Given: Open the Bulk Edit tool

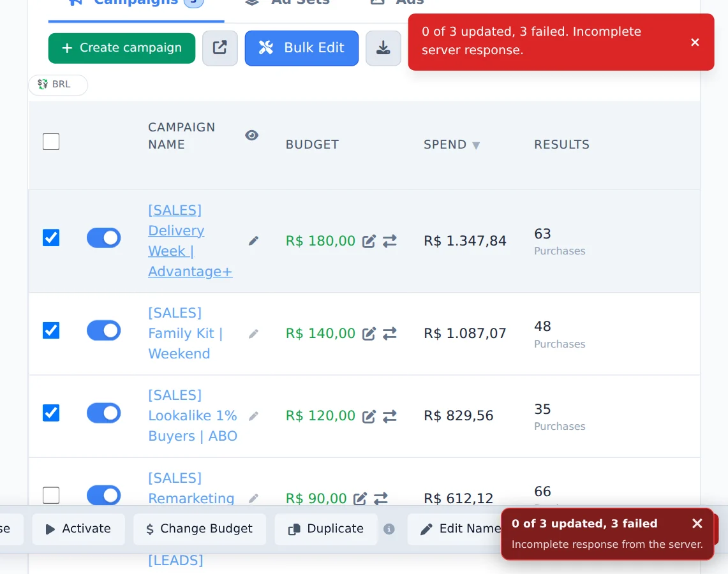Looking at the screenshot, I should [x=302, y=48].
